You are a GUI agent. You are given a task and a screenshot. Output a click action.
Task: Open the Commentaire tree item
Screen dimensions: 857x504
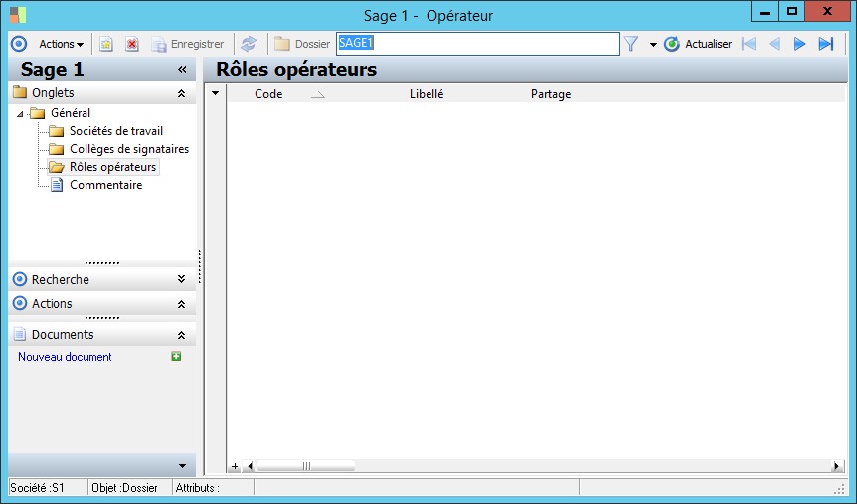pyautogui.click(x=106, y=185)
